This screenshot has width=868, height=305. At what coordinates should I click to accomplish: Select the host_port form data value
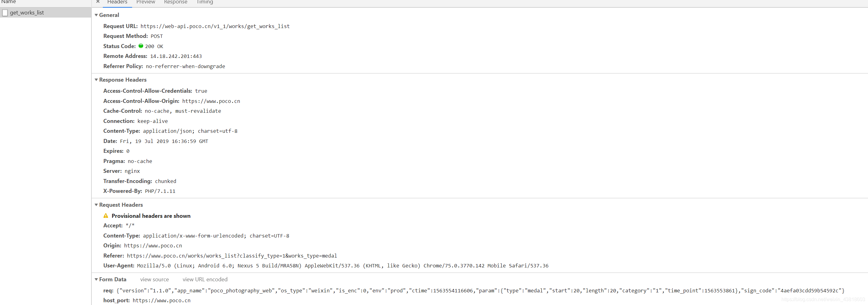click(x=161, y=300)
